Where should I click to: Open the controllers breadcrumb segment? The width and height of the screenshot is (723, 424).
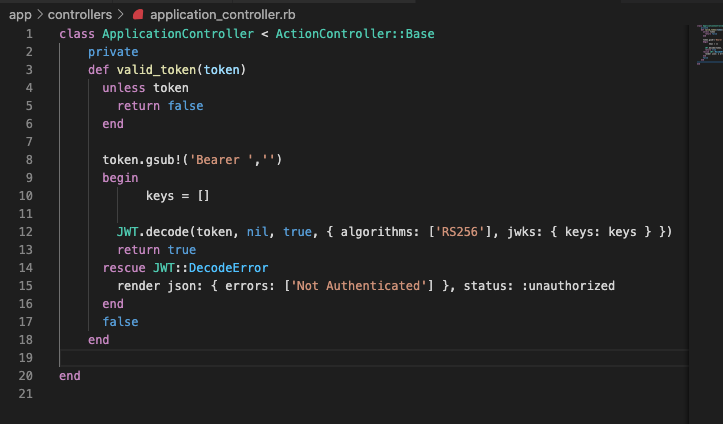click(80, 15)
